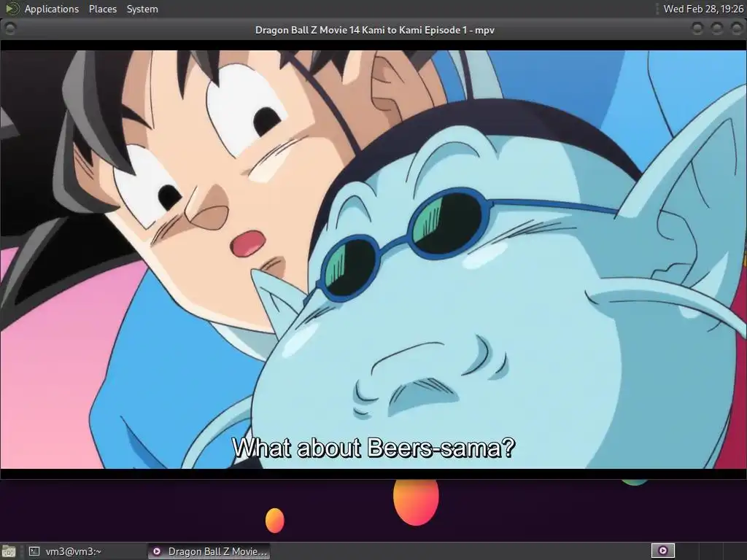This screenshot has width=747, height=560.
Task: Click mpv icon on Dragon Ball taskbar entry
Action: point(156,551)
